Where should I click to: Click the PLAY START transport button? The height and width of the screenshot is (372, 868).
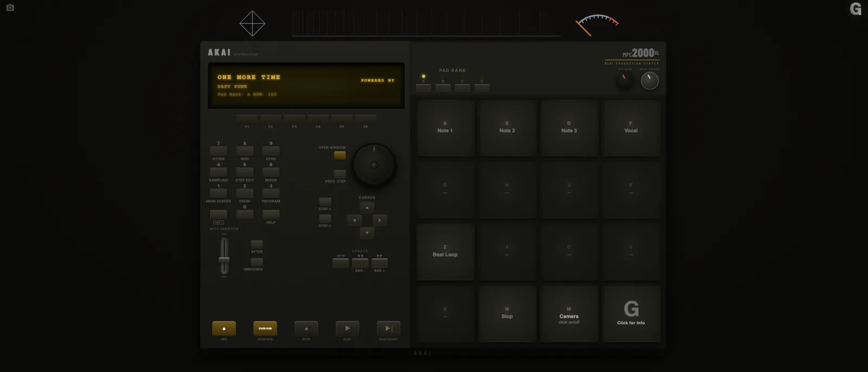coord(388,329)
